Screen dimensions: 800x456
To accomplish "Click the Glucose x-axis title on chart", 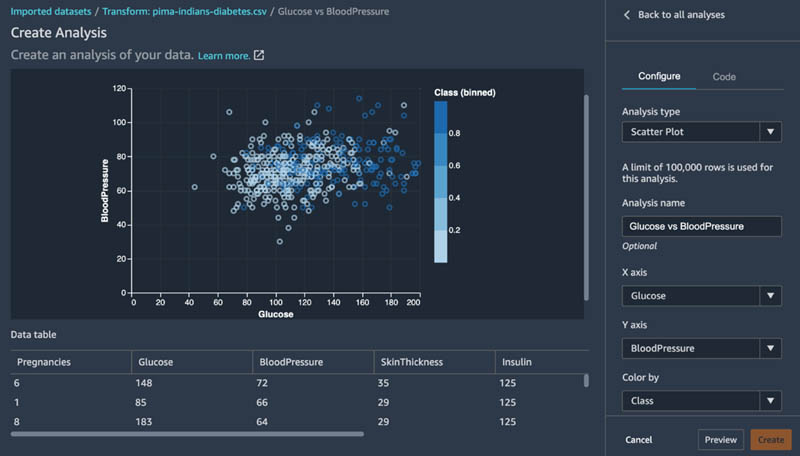I will click(x=276, y=314).
